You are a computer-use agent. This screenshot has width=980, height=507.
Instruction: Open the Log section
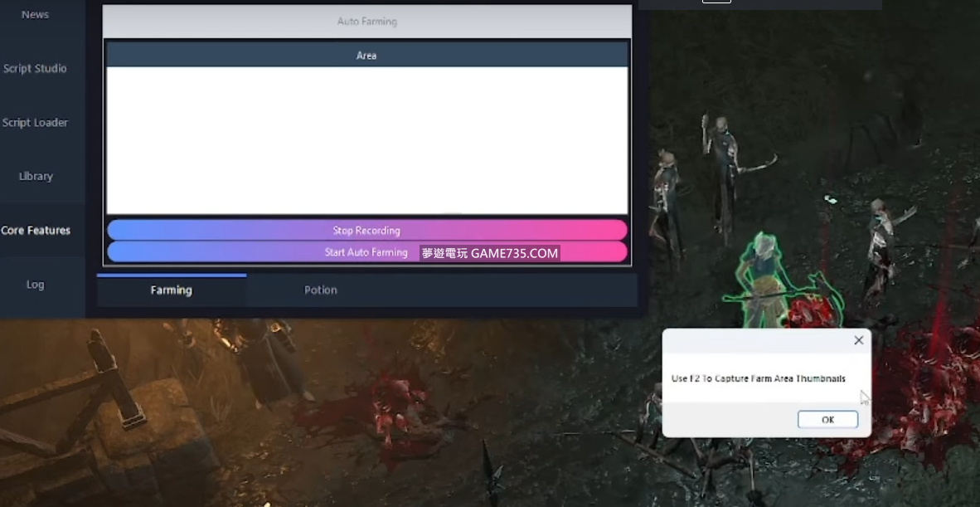36,285
